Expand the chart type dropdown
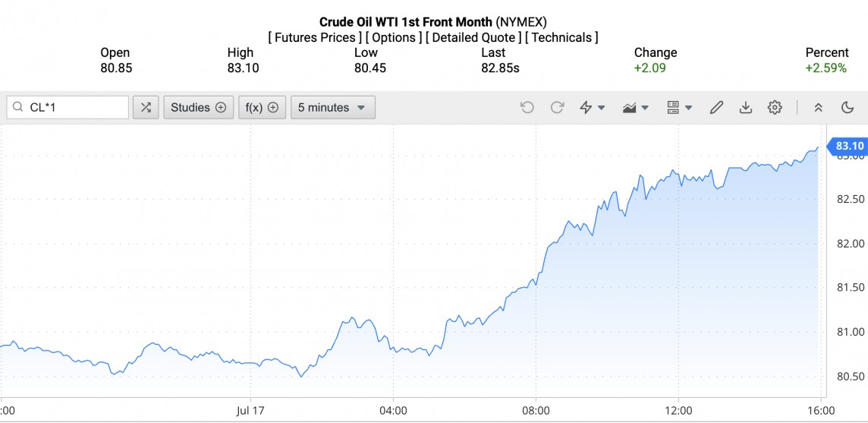The image size is (868, 423). click(x=635, y=108)
